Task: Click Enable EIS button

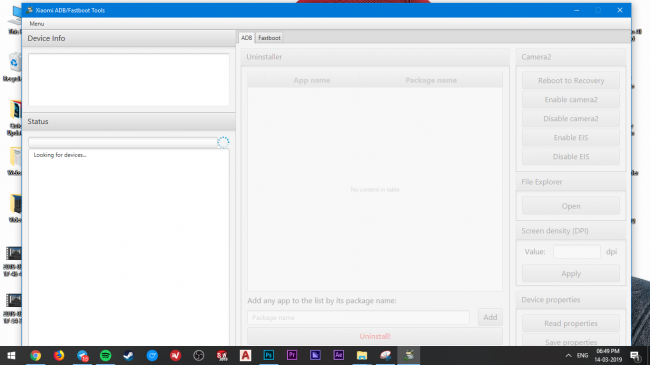Action: tap(571, 138)
